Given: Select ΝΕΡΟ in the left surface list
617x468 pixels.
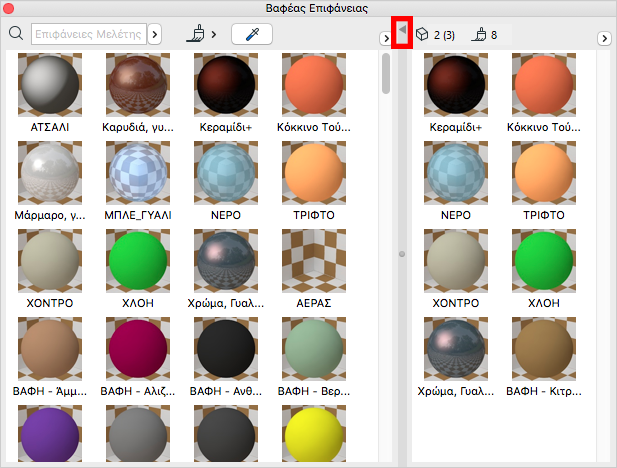Looking at the screenshot, I should click(226, 173).
